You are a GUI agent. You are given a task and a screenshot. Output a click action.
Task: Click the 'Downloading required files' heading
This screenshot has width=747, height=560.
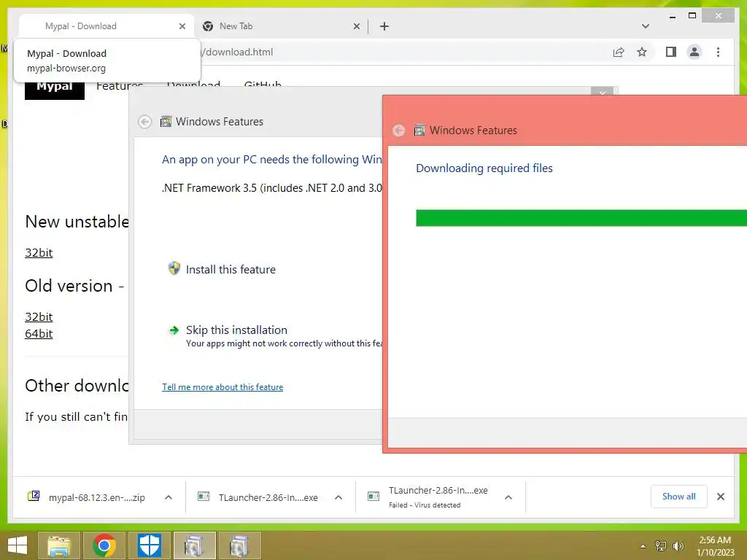(484, 168)
